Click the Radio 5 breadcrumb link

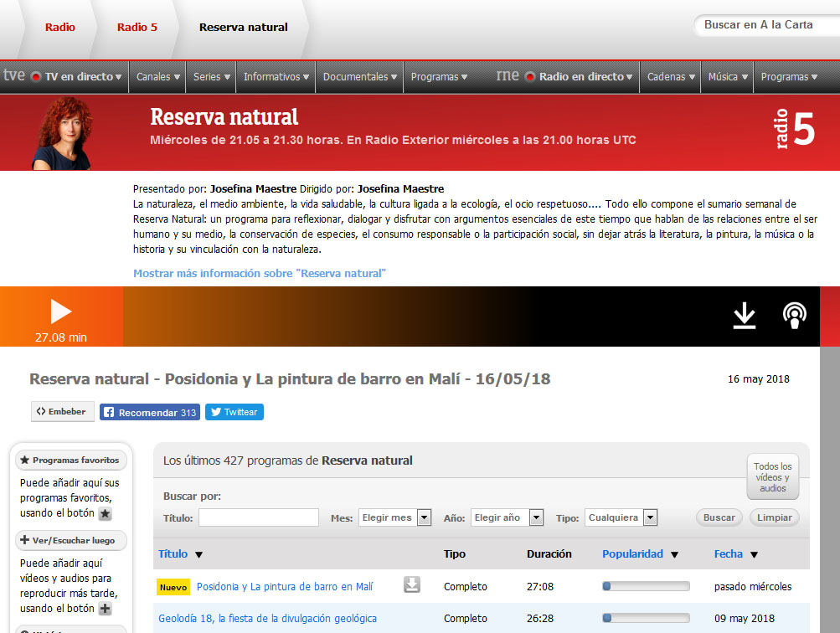tap(137, 28)
